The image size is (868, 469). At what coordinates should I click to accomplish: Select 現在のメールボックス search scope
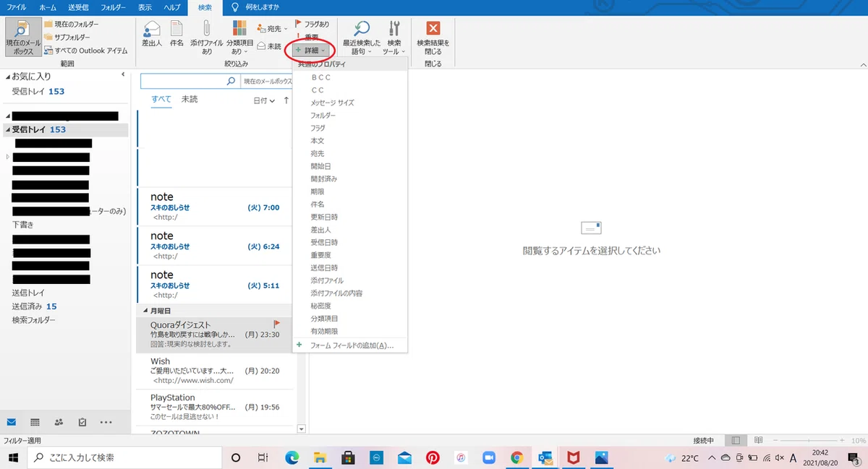coord(22,38)
